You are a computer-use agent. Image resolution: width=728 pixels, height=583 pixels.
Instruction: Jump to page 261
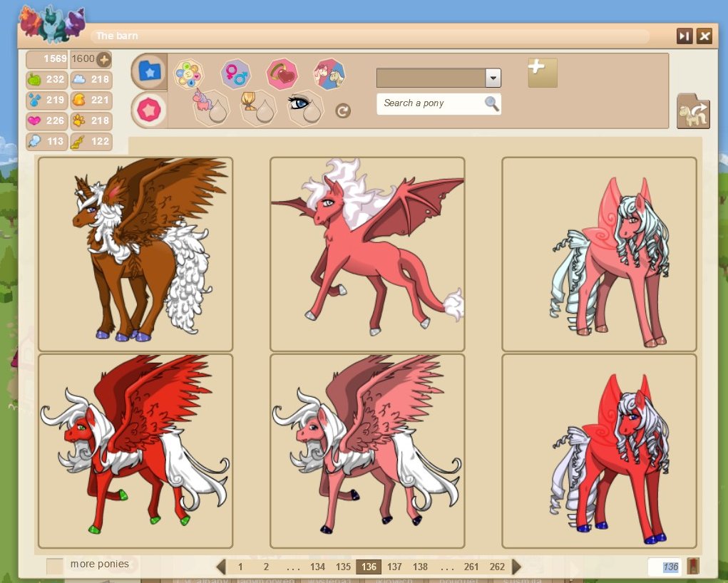(x=471, y=567)
